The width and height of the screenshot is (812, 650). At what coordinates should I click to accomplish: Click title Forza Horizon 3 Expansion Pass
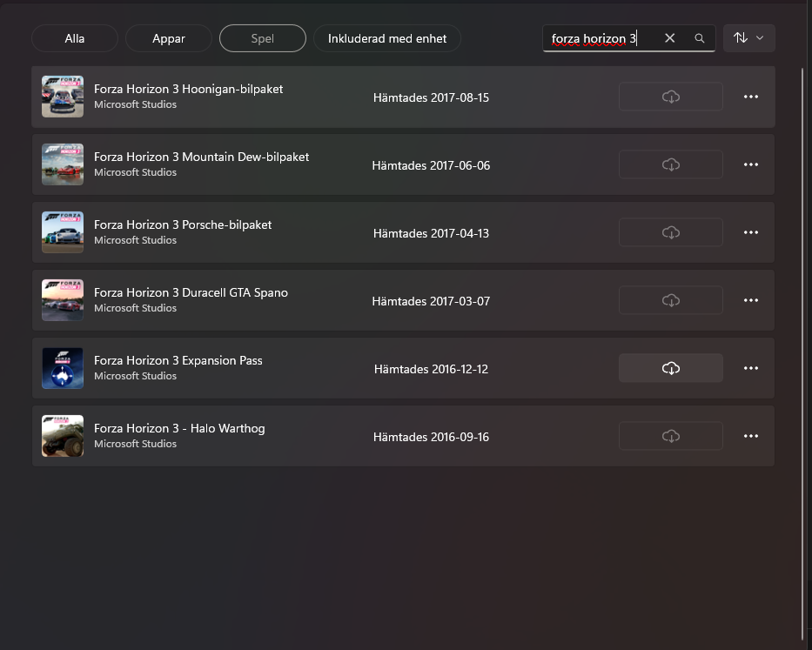[x=178, y=360]
